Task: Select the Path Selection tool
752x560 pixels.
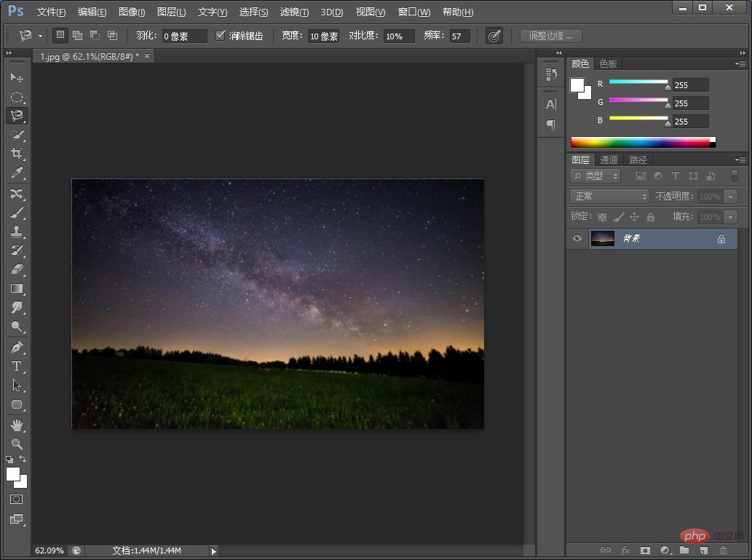Action: pos(17,384)
